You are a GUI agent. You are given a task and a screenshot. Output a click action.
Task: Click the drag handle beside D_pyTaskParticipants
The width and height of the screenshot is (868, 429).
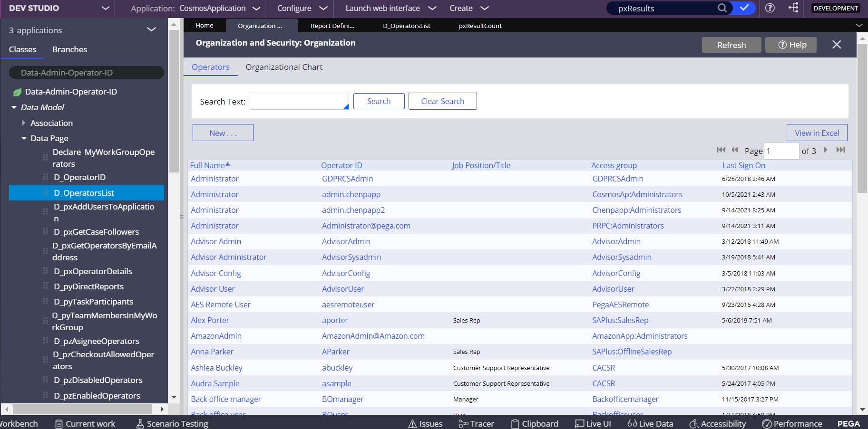click(x=45, y=302)
